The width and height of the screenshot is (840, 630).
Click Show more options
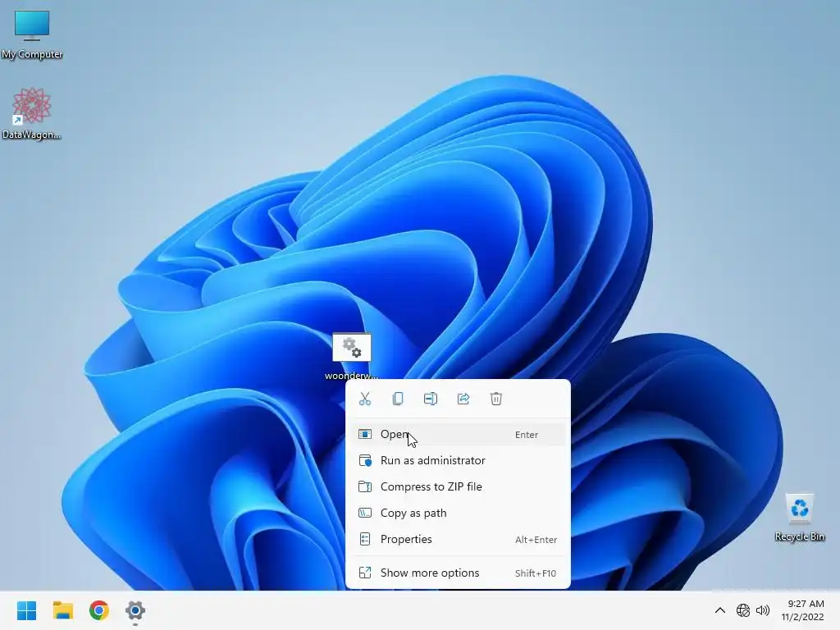coord(458,573)
